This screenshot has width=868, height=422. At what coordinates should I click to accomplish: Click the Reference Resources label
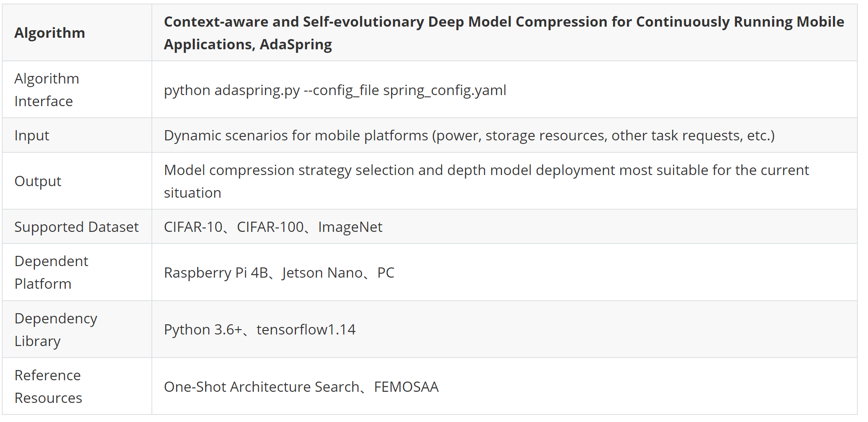pyautogui.click(x=48, y=386)
